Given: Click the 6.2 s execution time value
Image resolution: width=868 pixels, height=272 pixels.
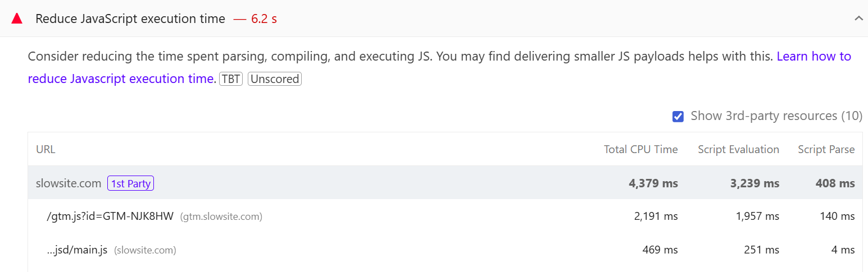Looking at the screenshot, I should (x=263, y=19).
